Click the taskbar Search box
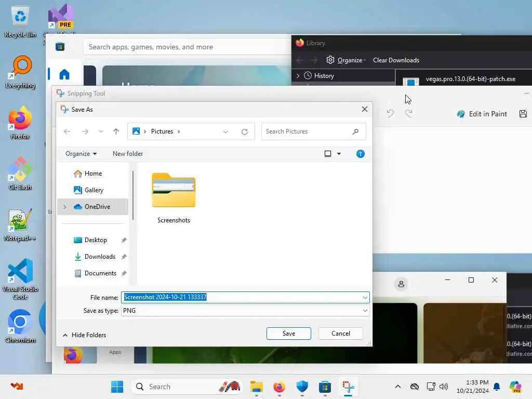 187,387
